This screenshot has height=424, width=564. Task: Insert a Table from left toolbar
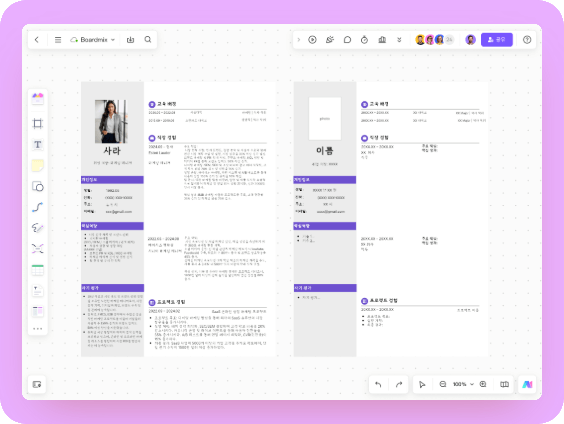37,270
